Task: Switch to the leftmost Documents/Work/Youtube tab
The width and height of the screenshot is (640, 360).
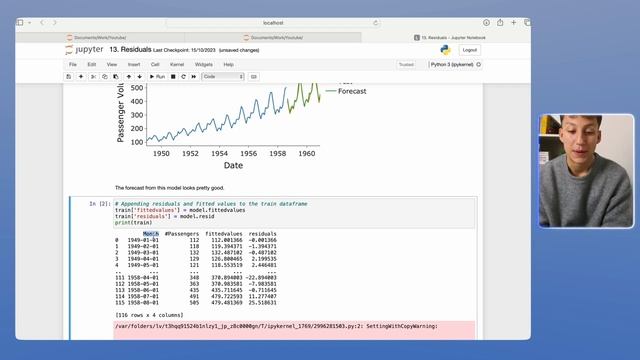Action: pos(100,38)
